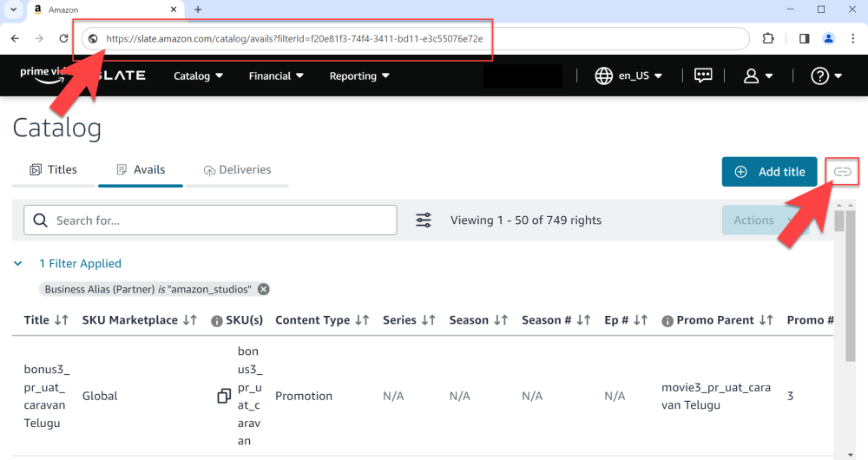Click the Promo Parent info icon

667,321
